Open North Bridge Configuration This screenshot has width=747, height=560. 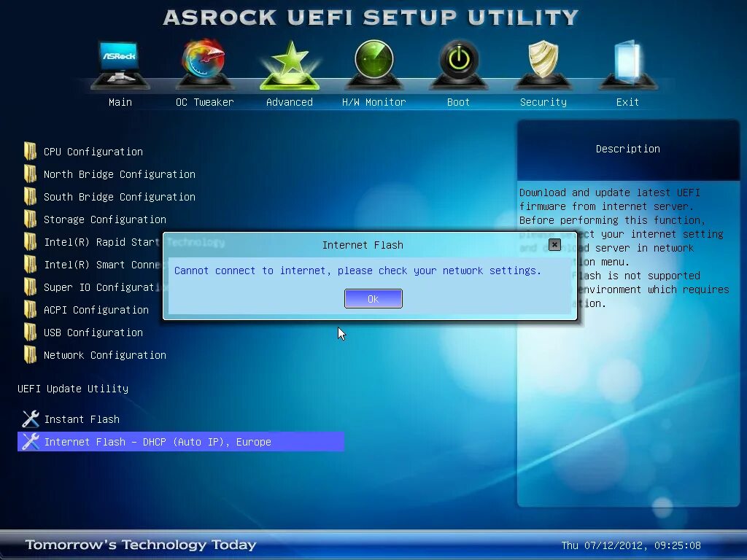(120, 174)
